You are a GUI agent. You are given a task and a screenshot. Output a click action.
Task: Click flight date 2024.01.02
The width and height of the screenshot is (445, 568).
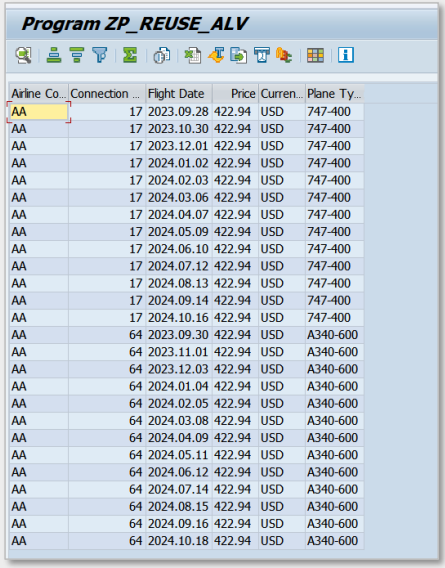[x=179, y=163]
